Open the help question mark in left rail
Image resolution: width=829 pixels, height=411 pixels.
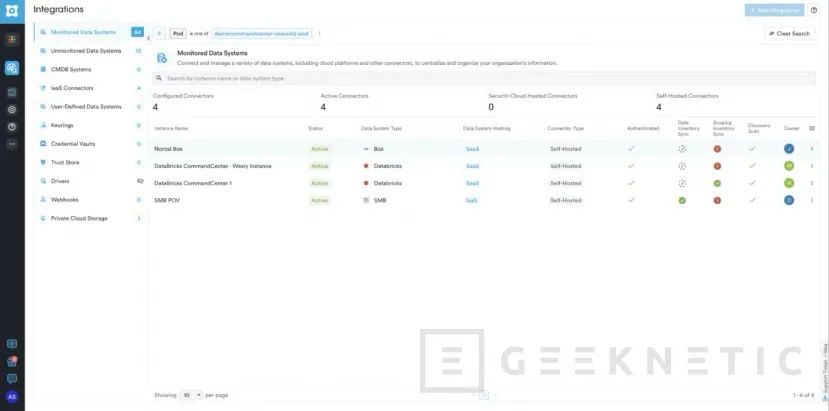12,127
